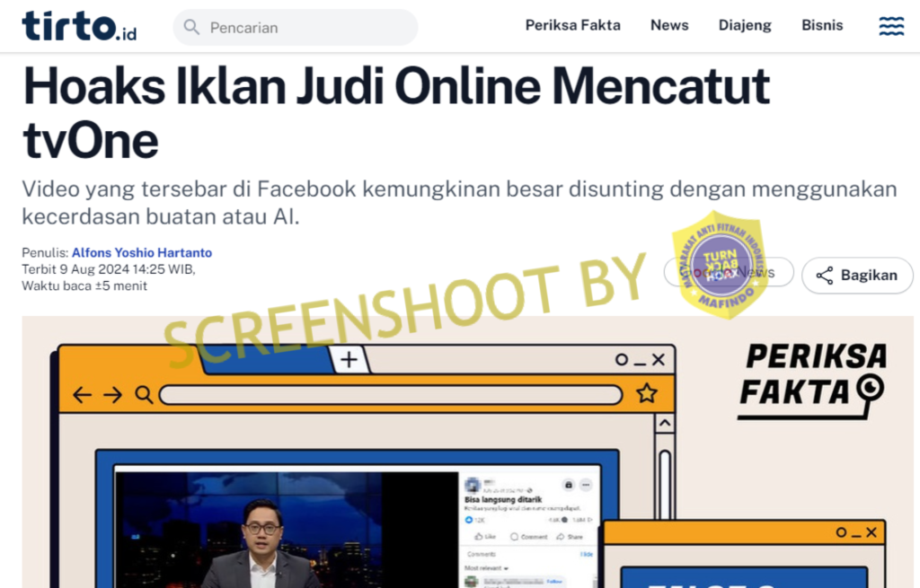
Task: Open the Periksa Fakta menu
Action: click(x=572, y=25)
